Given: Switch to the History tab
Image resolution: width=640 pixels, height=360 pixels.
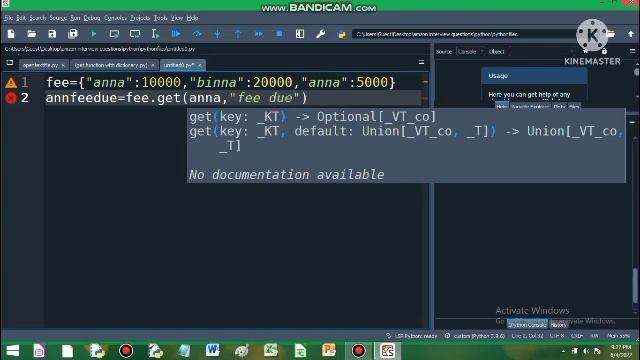Looking at the screenshot, I should (x=559, y=325).
